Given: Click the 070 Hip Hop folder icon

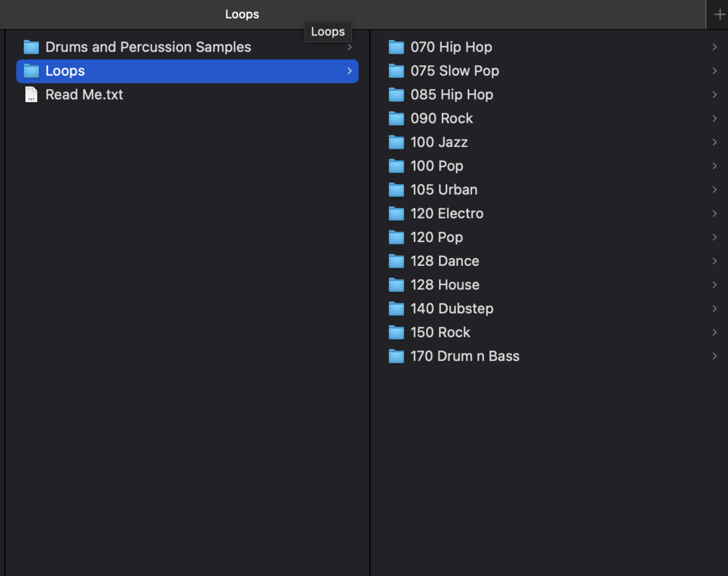Looking at the screenshot, I should (396, 47).
